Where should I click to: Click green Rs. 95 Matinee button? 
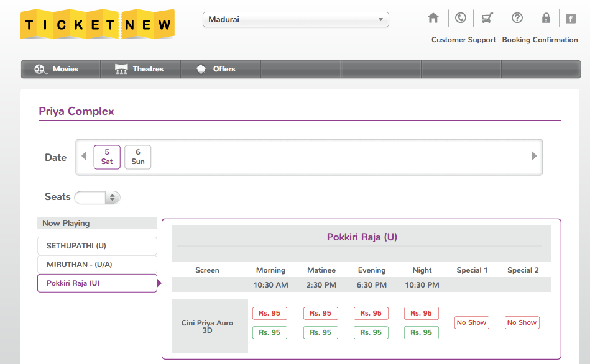pyautogui.click(x=321, y=332)
